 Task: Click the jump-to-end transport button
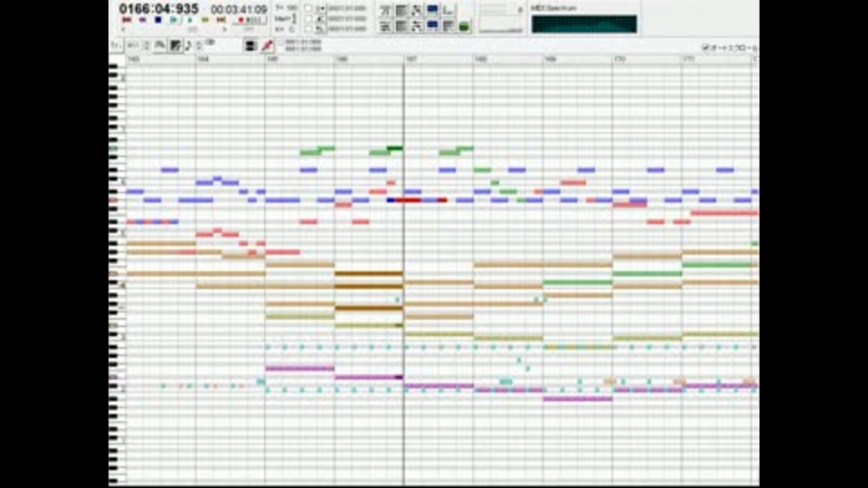221,20
